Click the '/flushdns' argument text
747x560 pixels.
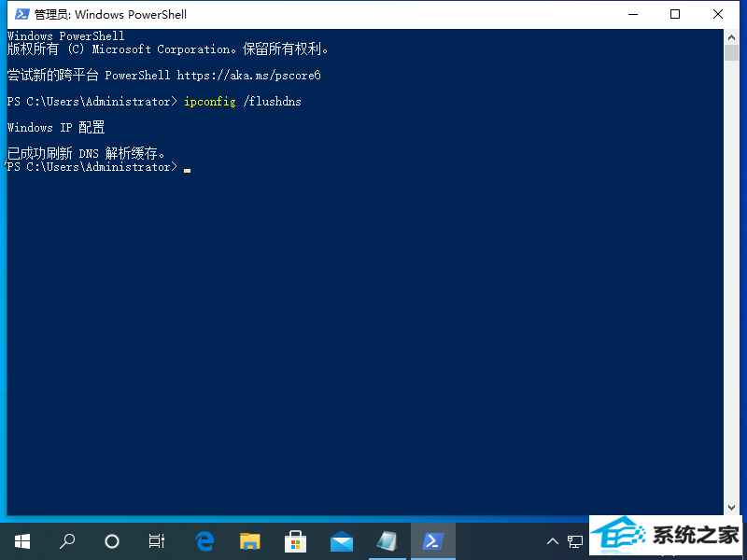[272, 102]
